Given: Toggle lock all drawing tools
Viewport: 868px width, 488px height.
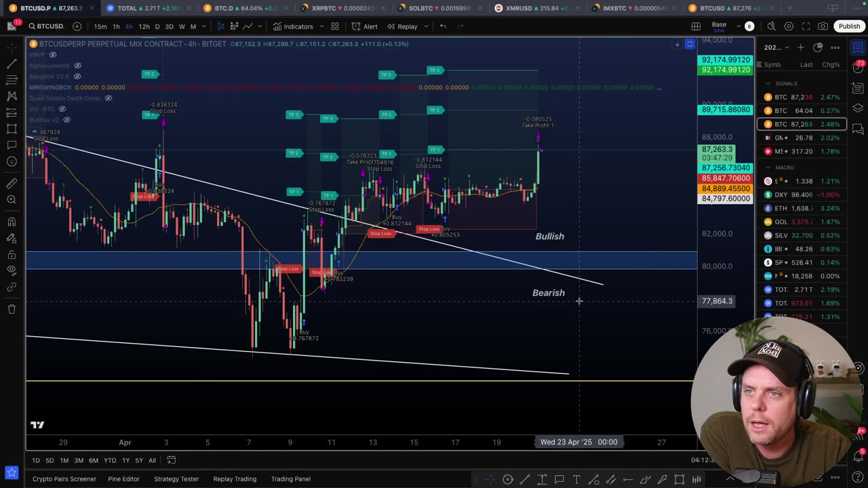Looking at the screenshot, I should [12, 254].
